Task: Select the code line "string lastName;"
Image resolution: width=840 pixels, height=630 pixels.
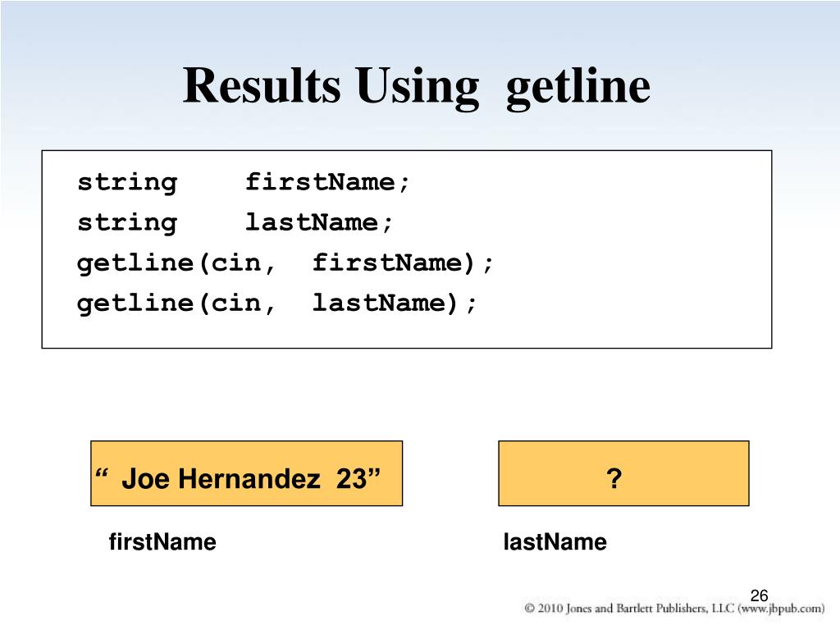Action: (x=235, y=223)
